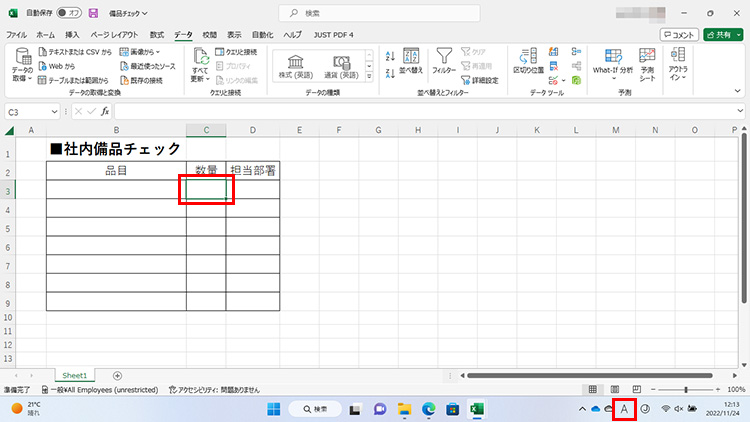Click the purple save icon in title bar
Image resolution: width=750 pixels, height=422 pixels.
click(x=94, y=13)
